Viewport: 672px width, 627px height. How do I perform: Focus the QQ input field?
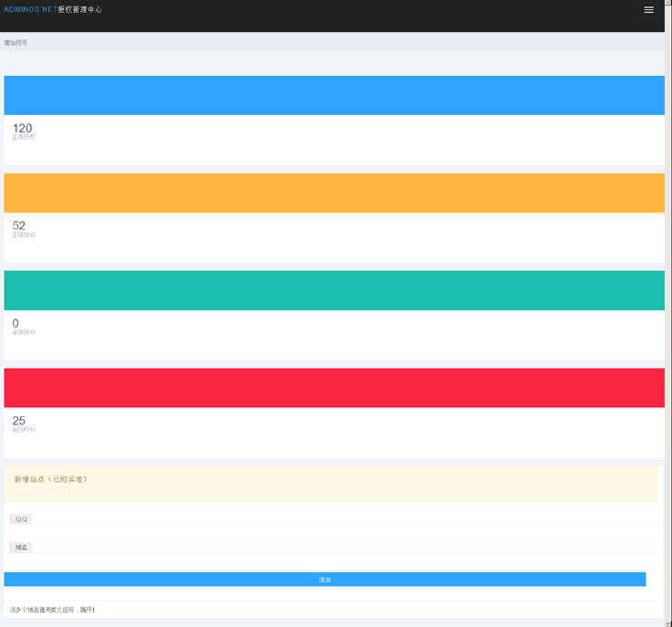[336, 534]
